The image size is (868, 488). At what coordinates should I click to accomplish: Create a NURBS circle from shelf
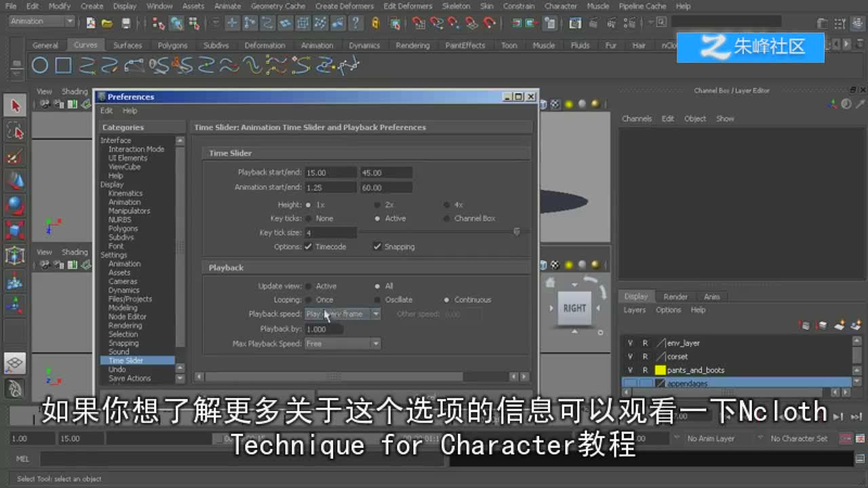pos(40,66)
